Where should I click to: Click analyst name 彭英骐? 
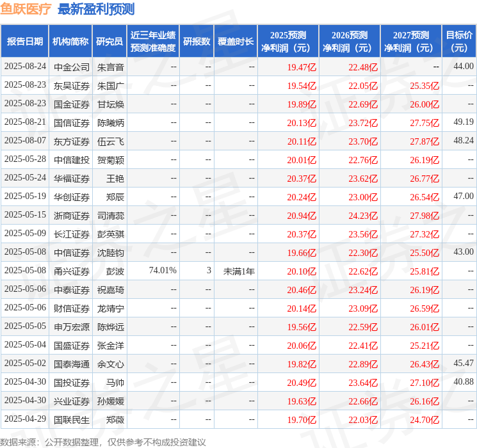coord(111,234)
